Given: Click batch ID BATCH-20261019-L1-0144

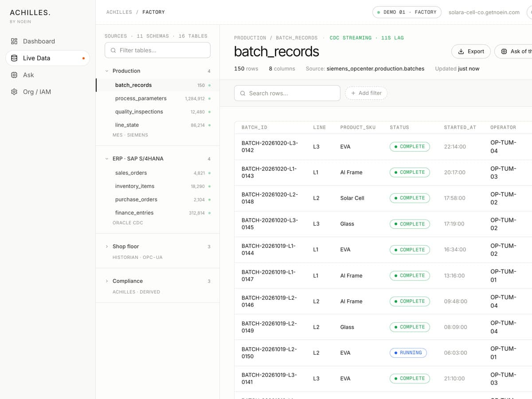Looking at the screenshot, I should tap(269, 250).
